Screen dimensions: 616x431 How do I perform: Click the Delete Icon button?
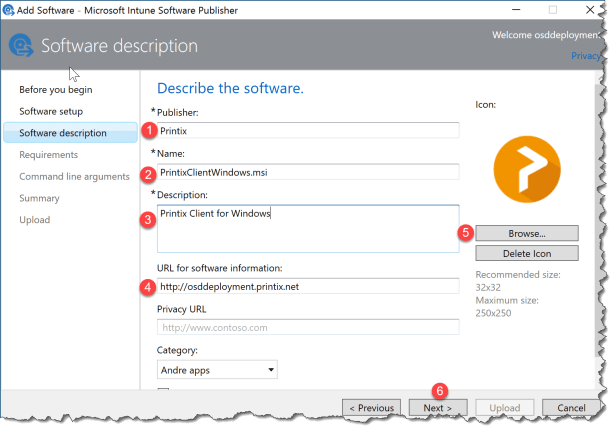pos(526,253)
